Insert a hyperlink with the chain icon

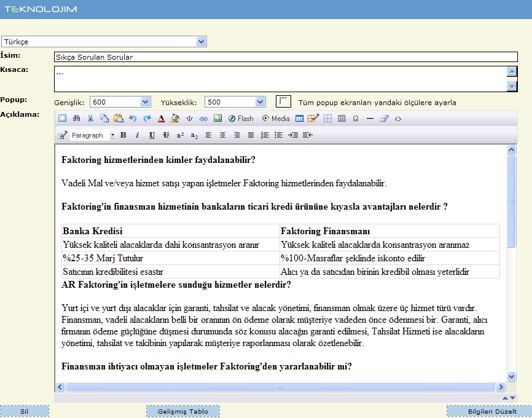(203, 119)
